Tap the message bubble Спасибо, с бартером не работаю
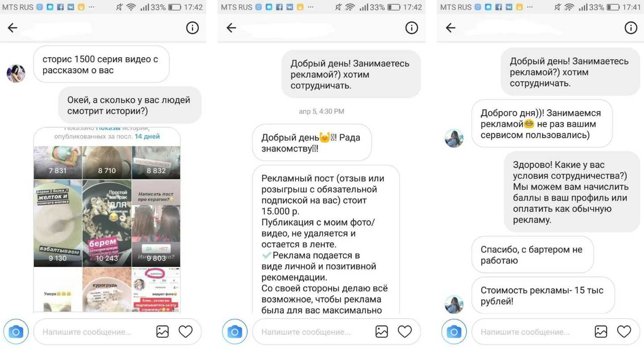Image resolution: width=644 pixels, height=348 pixels. 533,255
